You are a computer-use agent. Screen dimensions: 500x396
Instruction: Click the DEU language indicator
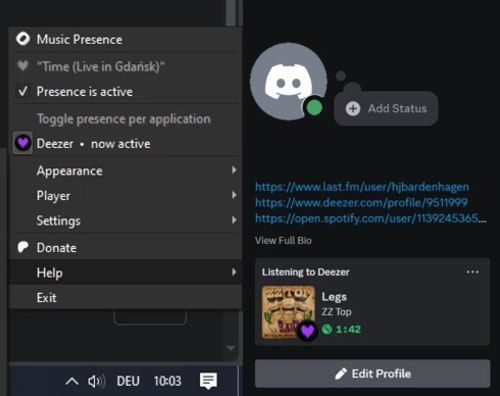coord(128,381)
